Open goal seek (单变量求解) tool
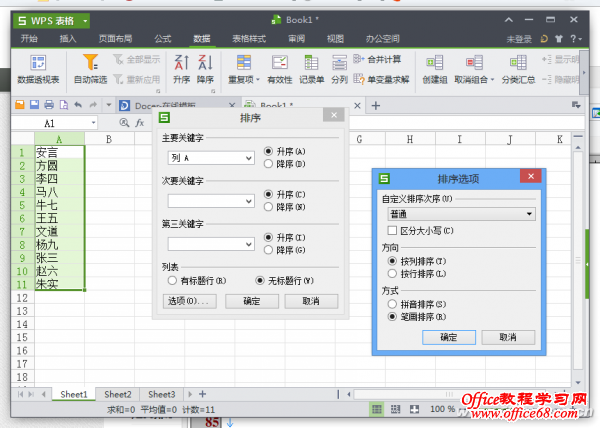 click(381, 79)
